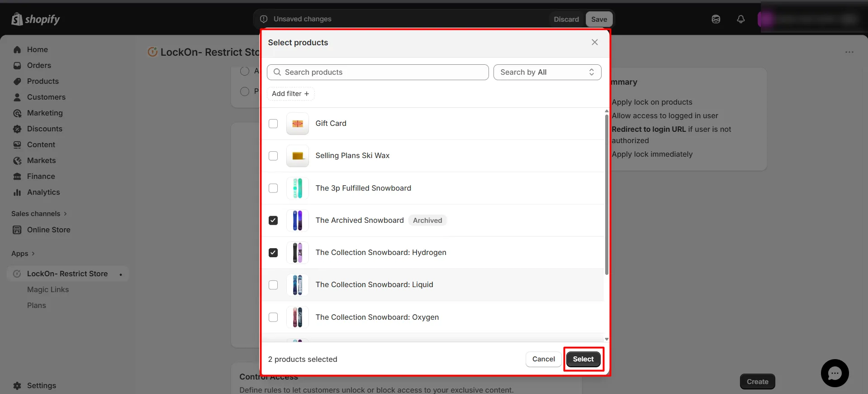Open the notifications bell
868x394 pixels.
(x=741, y=19)
